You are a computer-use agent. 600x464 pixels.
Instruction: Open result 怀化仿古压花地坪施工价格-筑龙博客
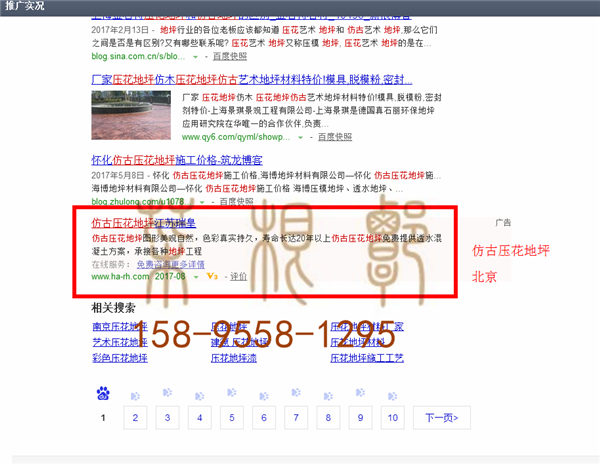(177, 160)
